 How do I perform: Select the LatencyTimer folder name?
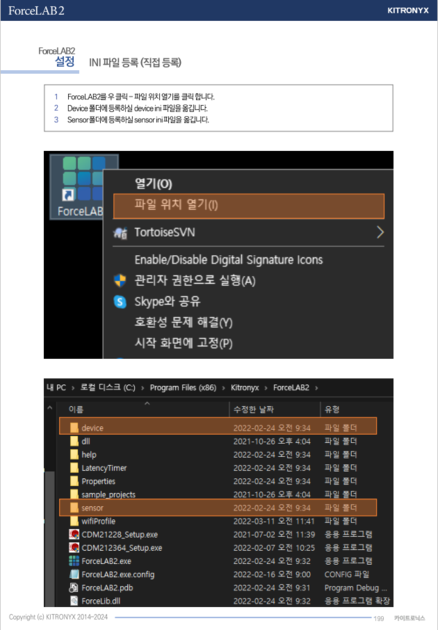tap(104, 468)
